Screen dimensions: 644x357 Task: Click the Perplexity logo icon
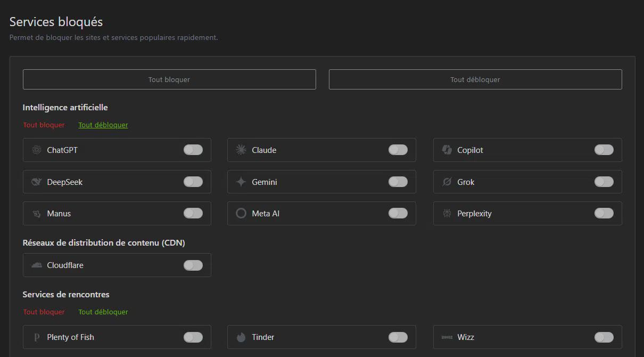point(447,214)
